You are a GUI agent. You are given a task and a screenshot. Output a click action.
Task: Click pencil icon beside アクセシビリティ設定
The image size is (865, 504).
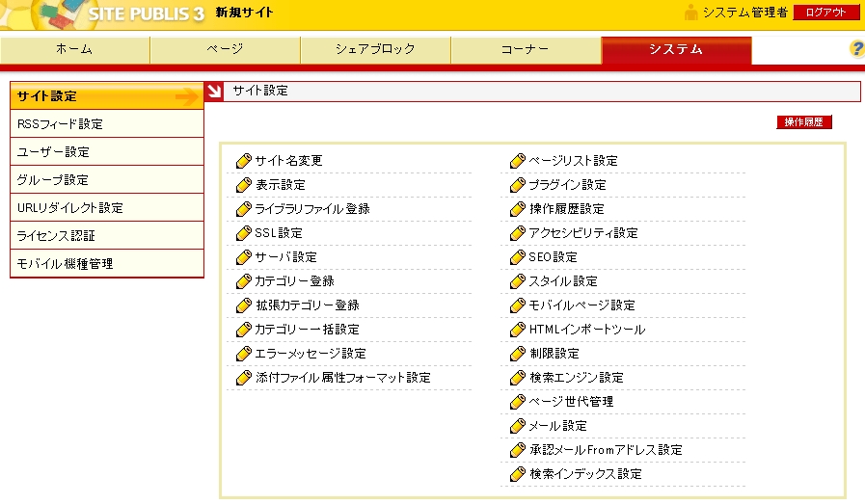click(x=518, y=233)
